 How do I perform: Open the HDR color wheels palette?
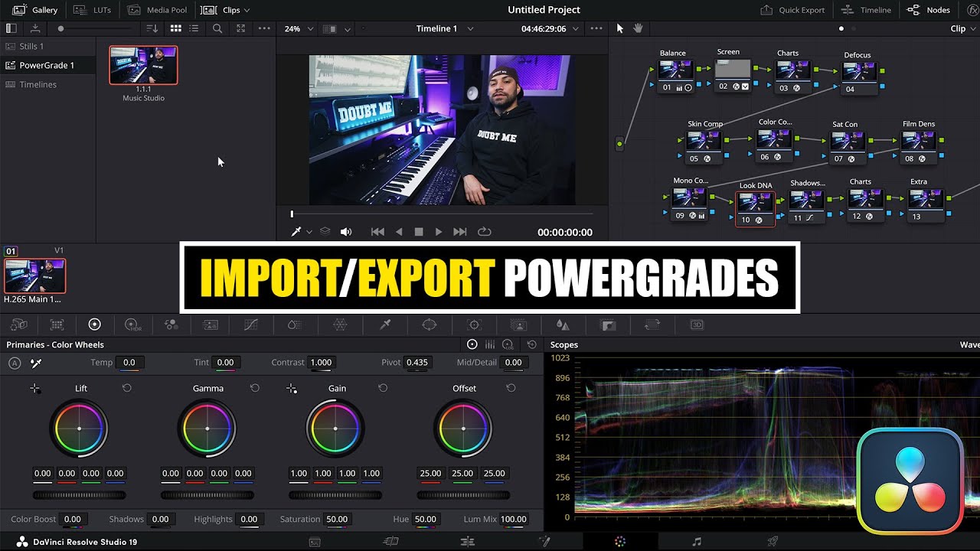coord(132,325)
